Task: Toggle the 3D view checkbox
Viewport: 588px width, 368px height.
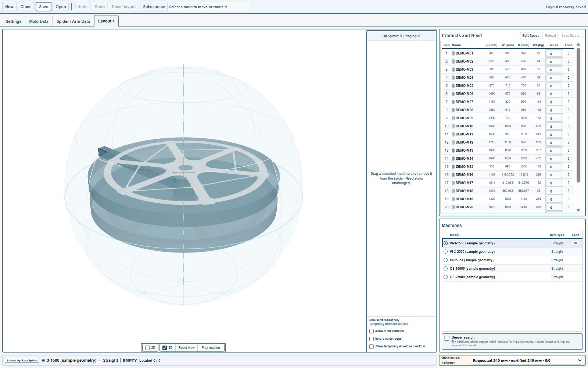Action: coord(165,348)
